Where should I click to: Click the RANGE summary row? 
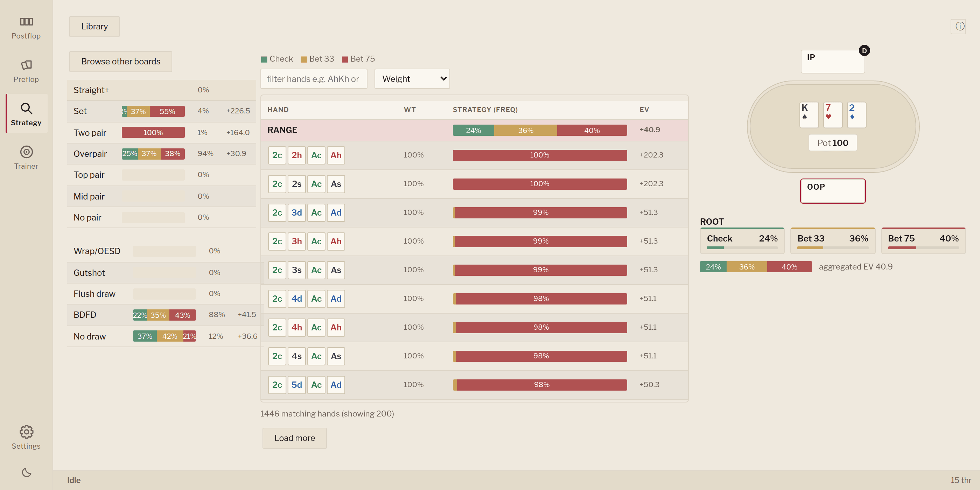[x=474, y=130]
